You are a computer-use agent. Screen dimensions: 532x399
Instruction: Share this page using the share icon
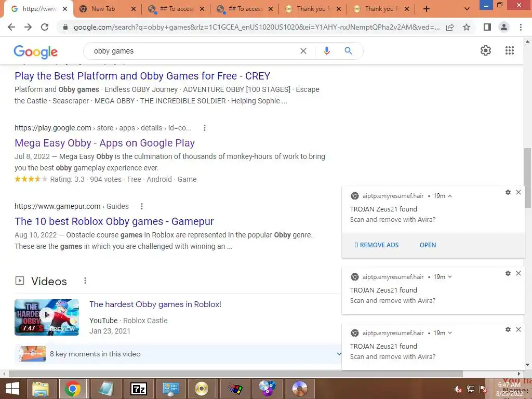click(450, 27)
